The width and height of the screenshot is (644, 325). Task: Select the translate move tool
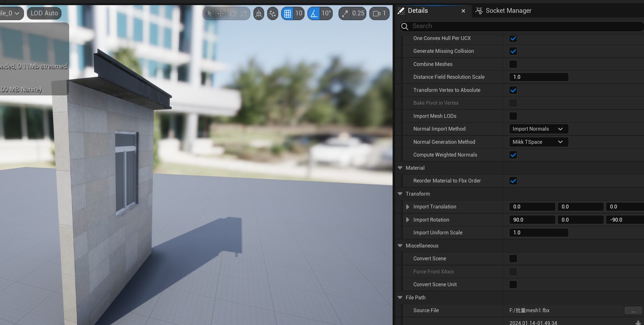pos(221,13)
